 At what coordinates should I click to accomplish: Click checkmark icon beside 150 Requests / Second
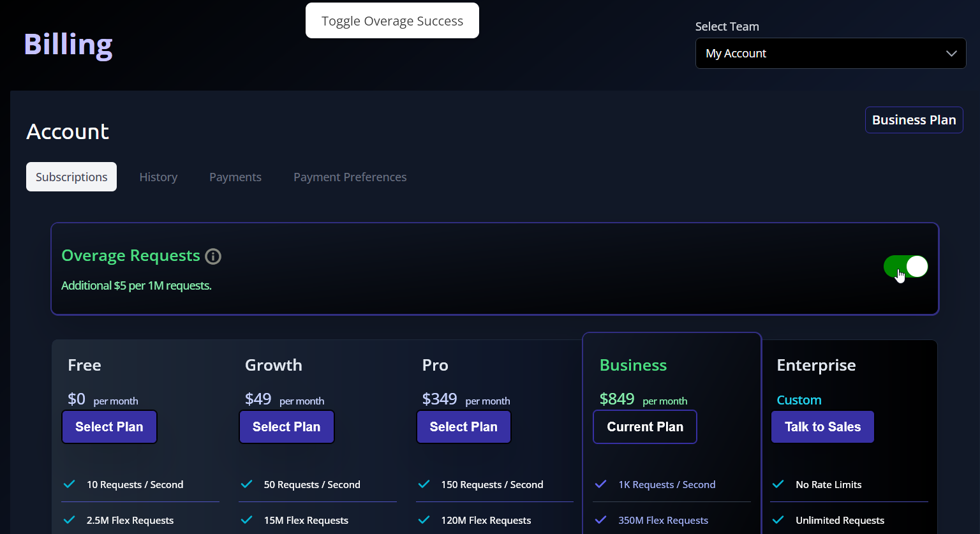click(424, 484)
